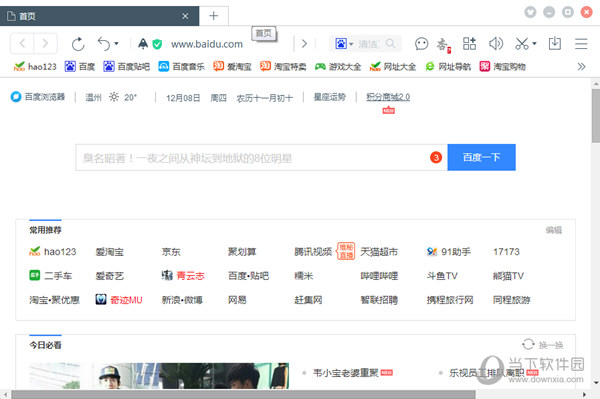Viewport: 600px width, 399px height.
Task: Open 携程旅行网 recommended site
Action: point(450,300)
